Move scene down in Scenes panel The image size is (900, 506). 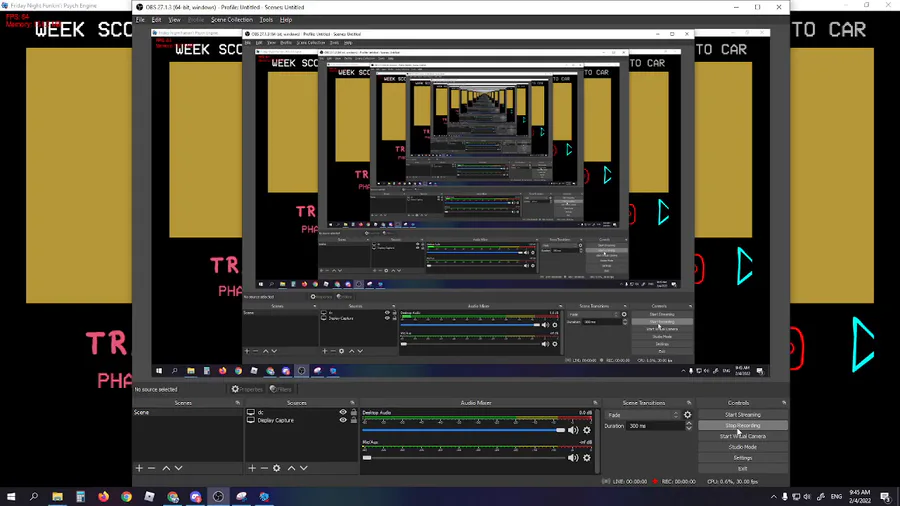(179, 468)
